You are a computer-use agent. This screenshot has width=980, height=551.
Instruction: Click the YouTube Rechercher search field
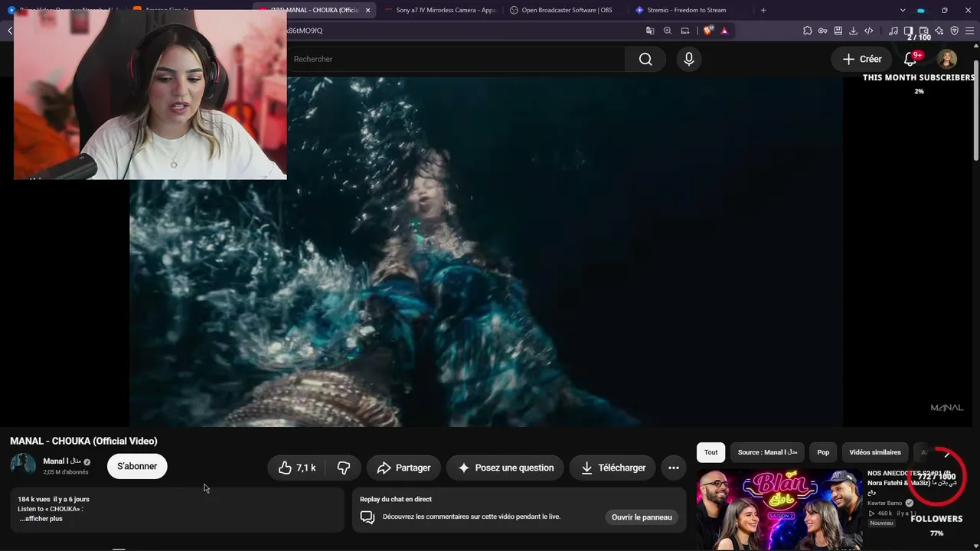tap(456, 59)
